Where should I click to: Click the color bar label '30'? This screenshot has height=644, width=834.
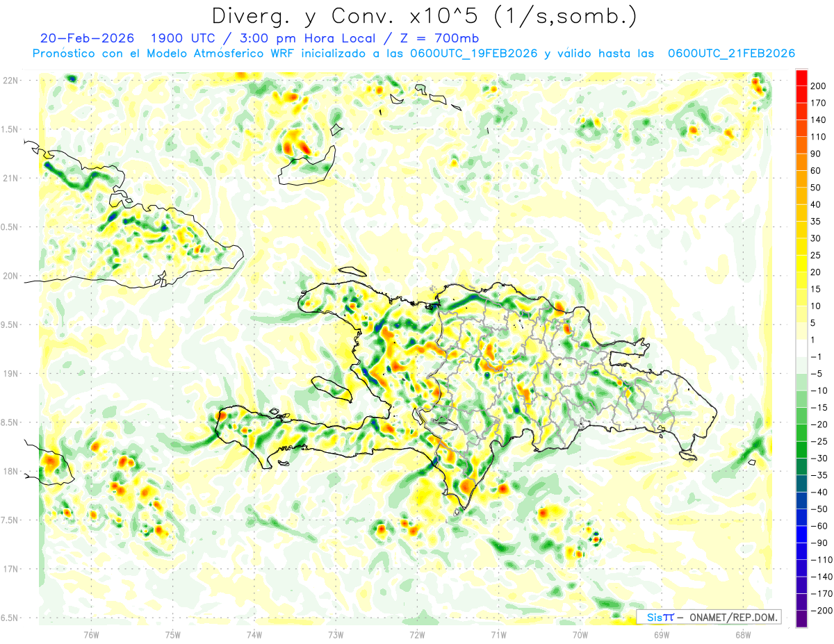(817, 238)
